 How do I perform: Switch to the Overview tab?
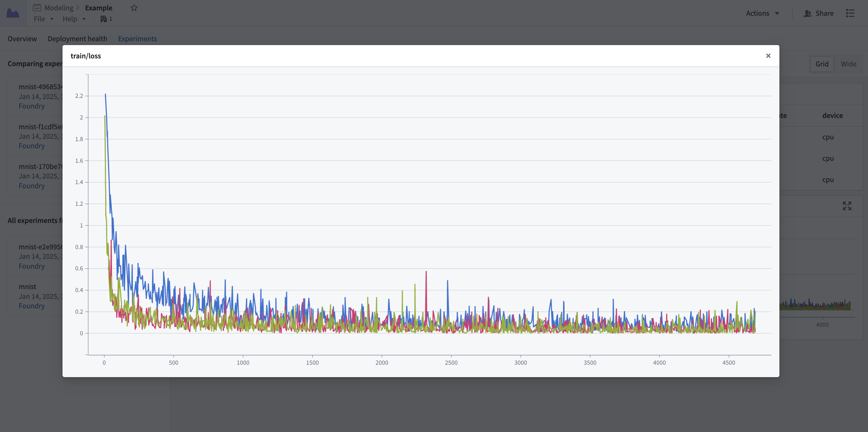point(22,39)
